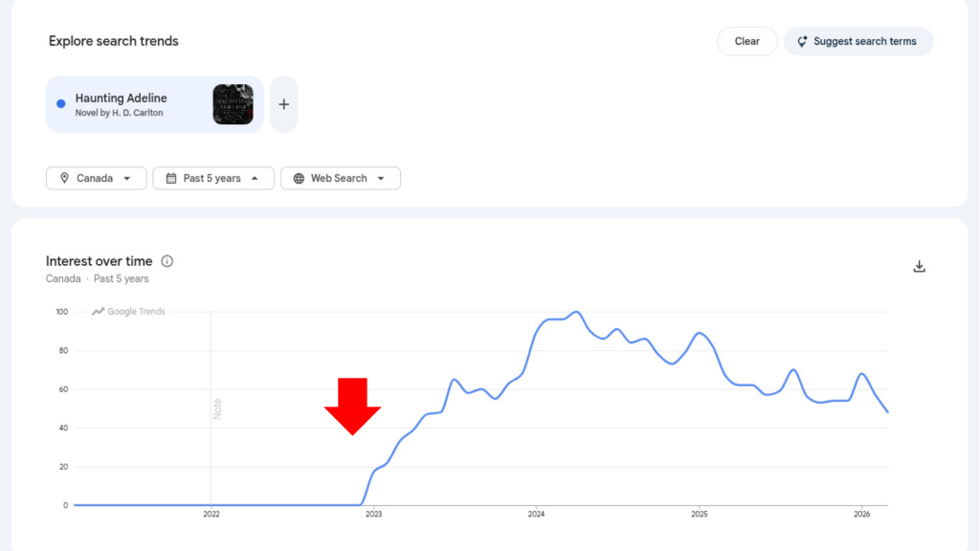Viewport: 980px width, 551px height.
Task: Click the download icon above the chart
Action: point(919,266)
